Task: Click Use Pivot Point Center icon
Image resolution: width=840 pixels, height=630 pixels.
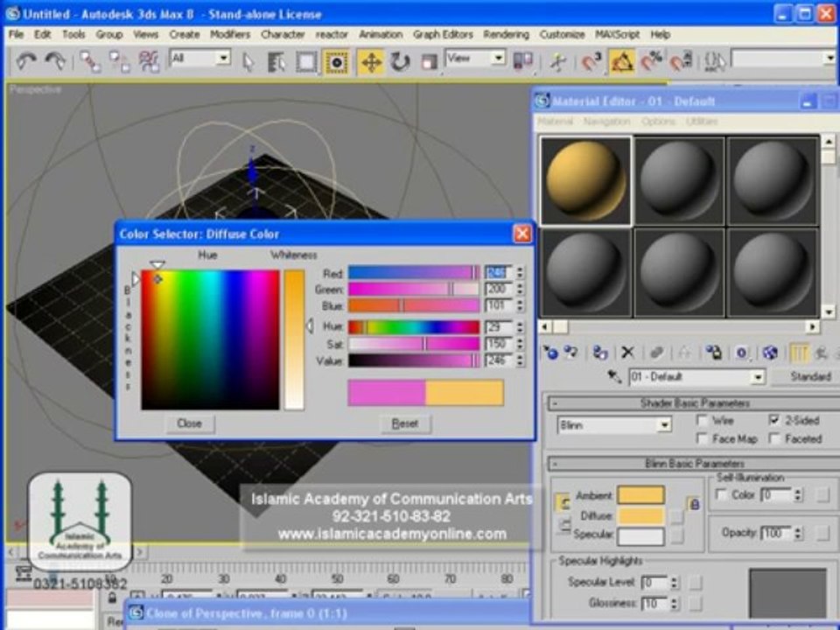Action: click(523, 61)
